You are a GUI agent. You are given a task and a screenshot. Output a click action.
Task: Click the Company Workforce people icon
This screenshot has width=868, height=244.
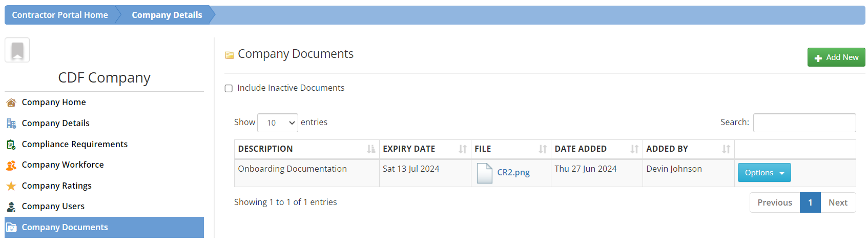click(11, 165)
